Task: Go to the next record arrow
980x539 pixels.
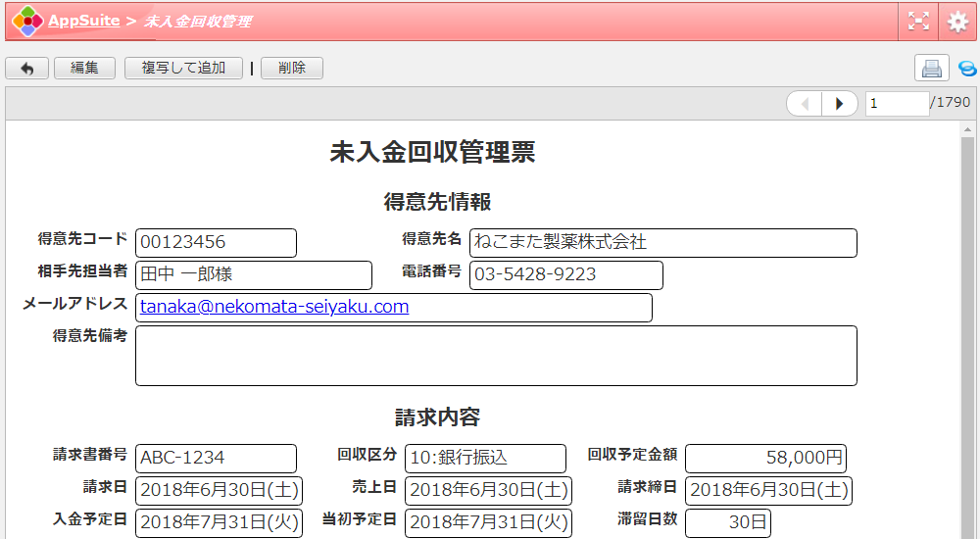Action: tap(839, 103)
